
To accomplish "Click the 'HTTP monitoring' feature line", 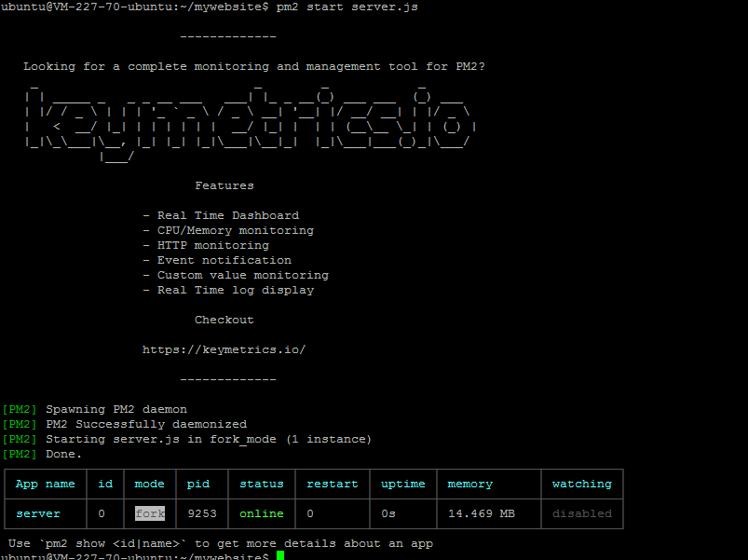I will click(206, 245).
